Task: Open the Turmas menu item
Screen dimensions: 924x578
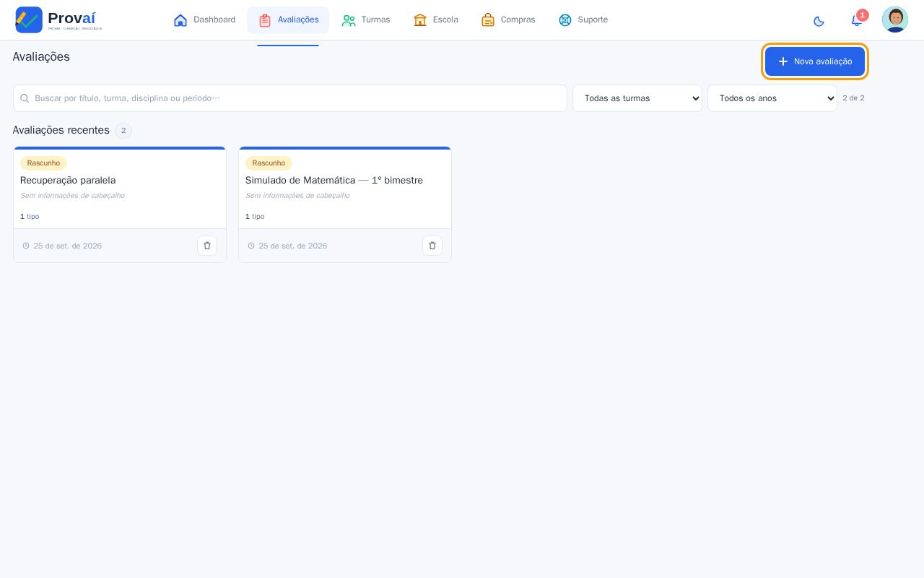Action: coord(366,20)
